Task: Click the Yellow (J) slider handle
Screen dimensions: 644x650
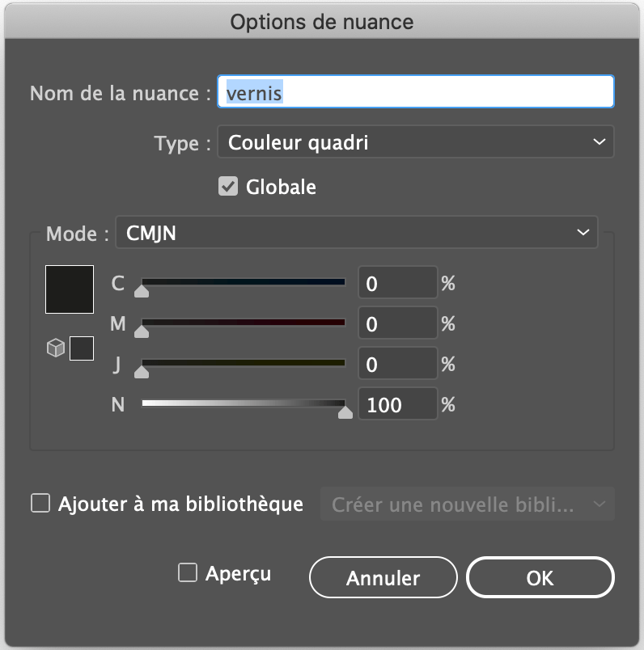Action: (x=142, y=372)
